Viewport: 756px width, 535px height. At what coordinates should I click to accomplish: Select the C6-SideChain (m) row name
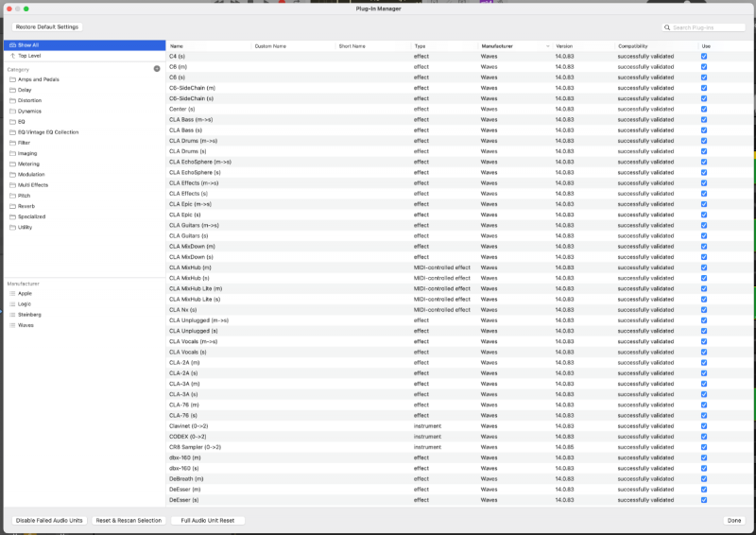click(192, 88)
